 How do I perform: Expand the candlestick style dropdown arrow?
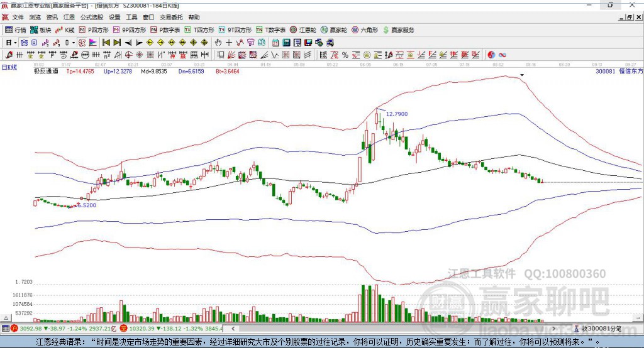[74, 43]
